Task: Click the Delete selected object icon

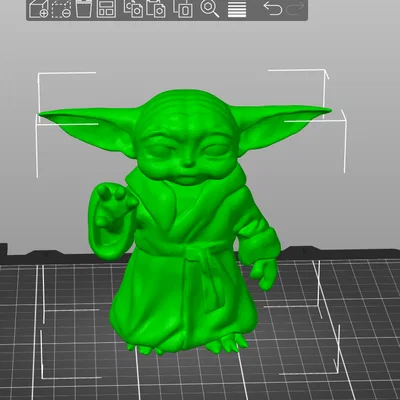Action: tap(61, 9)
